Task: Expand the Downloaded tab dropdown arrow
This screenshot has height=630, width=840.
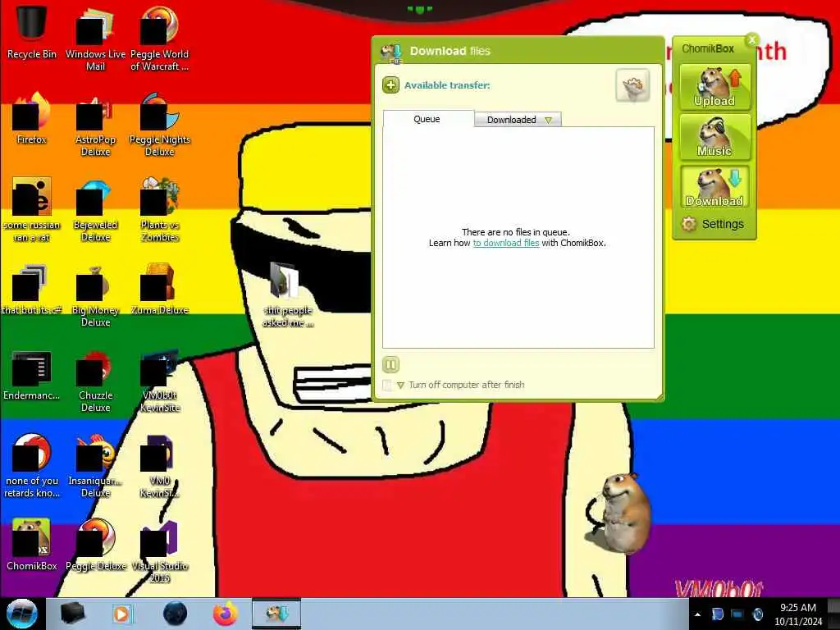Action: 548,120
